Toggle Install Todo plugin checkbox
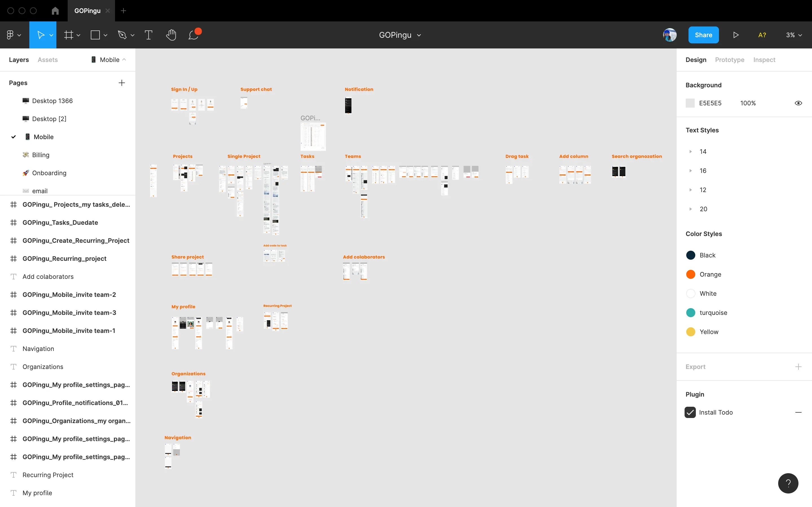The height and width of the screenshot is (507, 812). tap(690, 412)
